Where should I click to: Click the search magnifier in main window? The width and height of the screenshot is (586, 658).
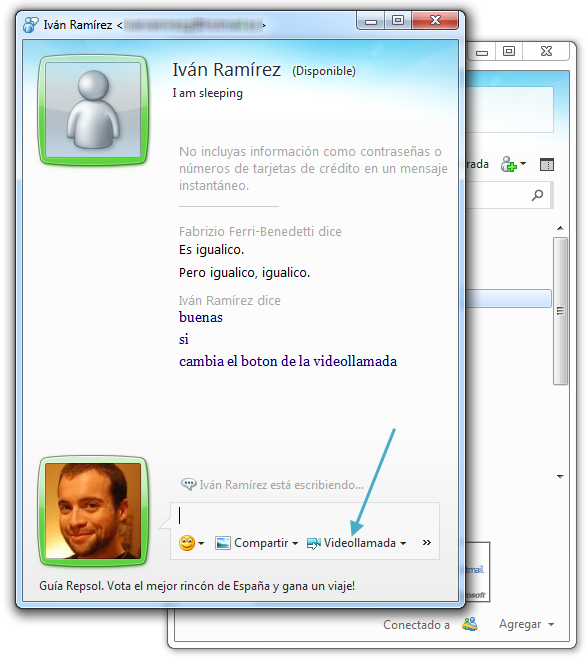click(537, 195)
